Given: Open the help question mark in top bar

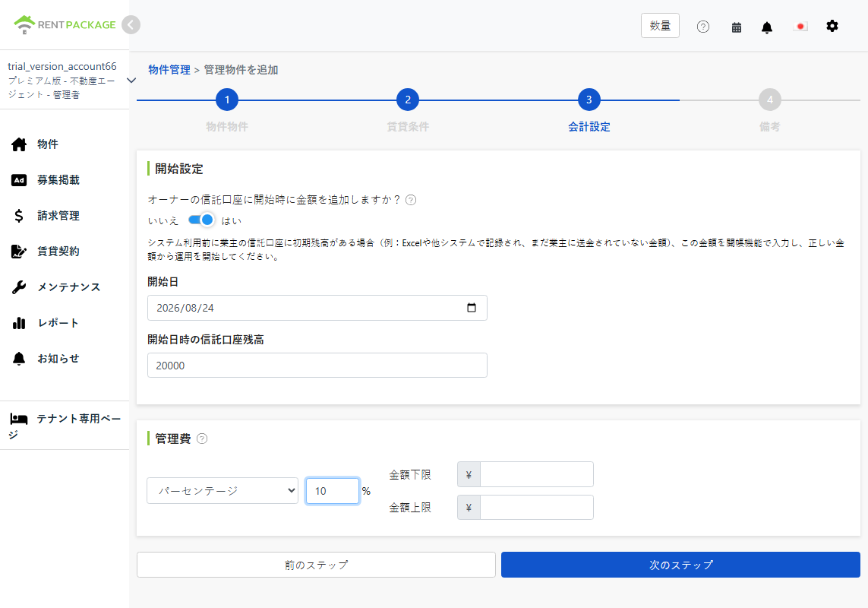Looking at the screenshot, I should pos(703,27).
